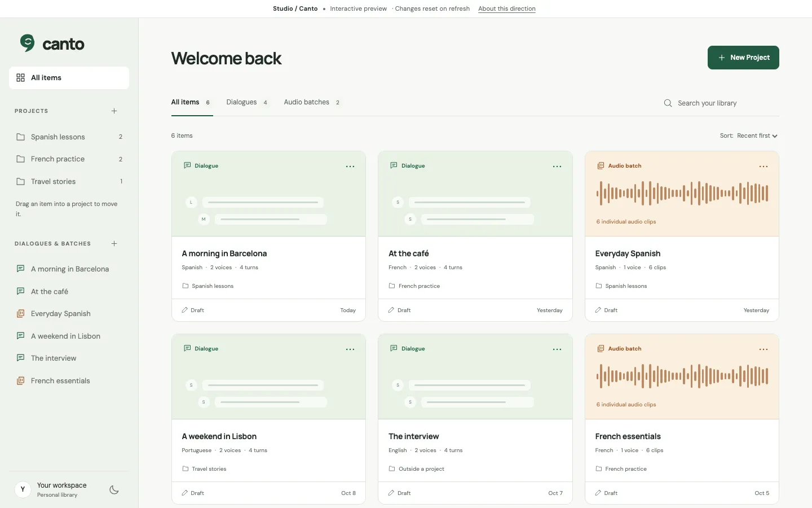Click The interview card title
Image resolution: width=812 pixels, height=508 pixels.
click(414, 437)
